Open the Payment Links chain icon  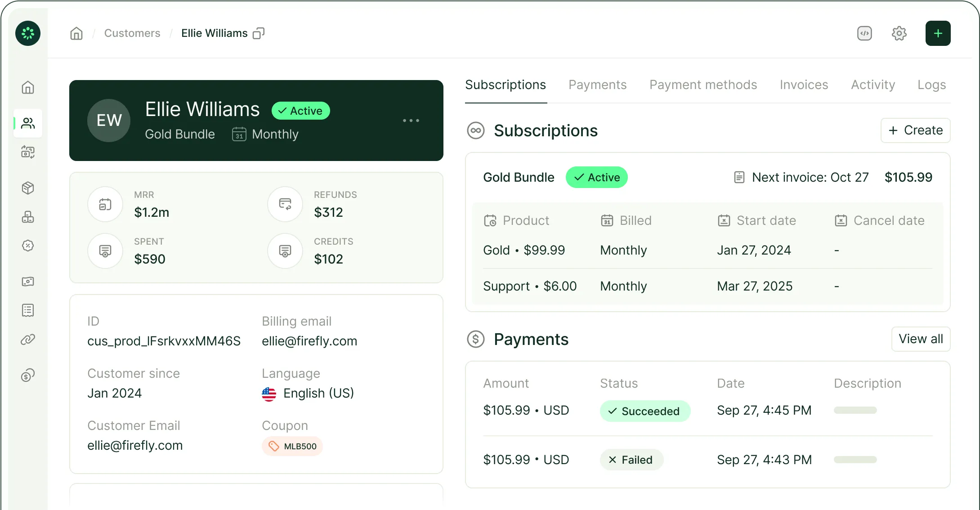point(28,340)
